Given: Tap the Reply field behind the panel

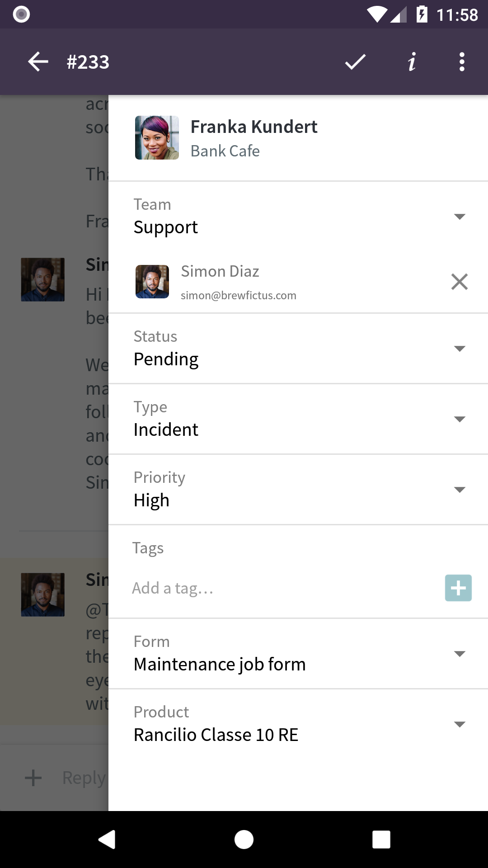Looking at the screenshot, I should [84, 778].
